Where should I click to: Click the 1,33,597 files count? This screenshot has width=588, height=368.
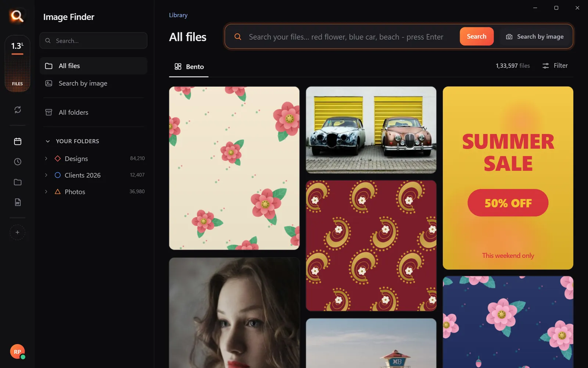coord(513,66)
